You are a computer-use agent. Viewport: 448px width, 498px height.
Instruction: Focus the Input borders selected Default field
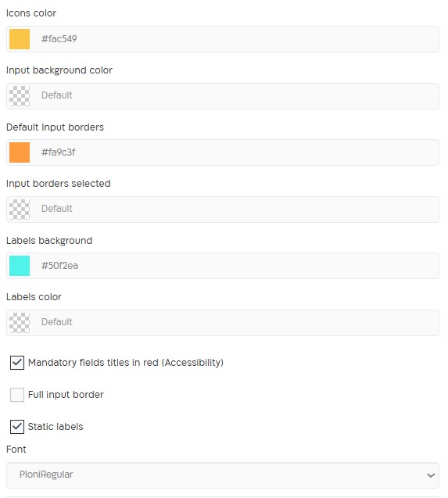(235, 210)
